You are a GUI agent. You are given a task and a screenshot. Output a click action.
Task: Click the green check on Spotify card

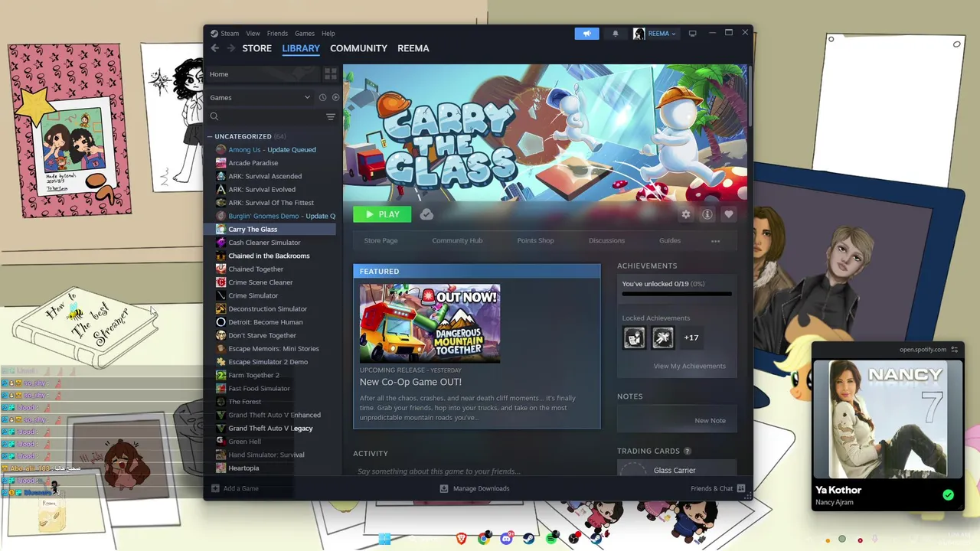948,495
